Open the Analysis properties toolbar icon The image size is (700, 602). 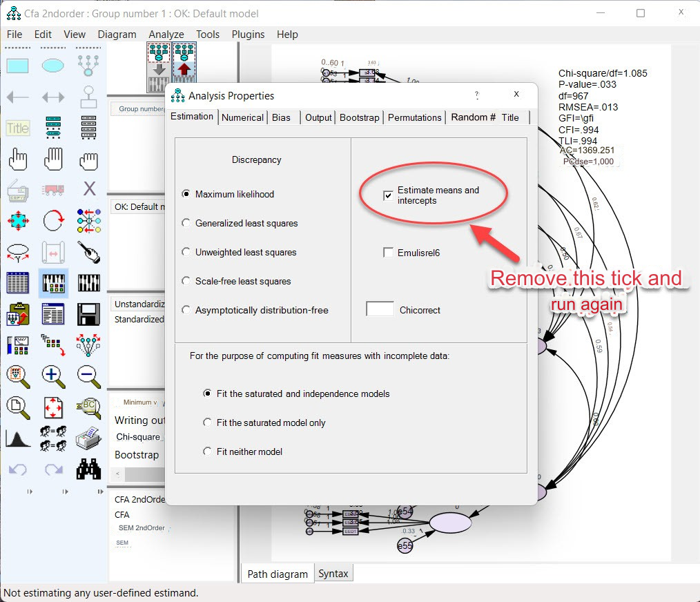(53, 283)
